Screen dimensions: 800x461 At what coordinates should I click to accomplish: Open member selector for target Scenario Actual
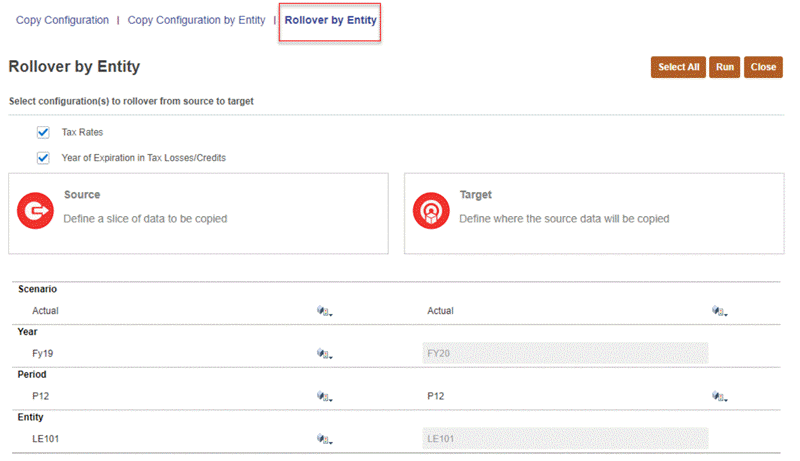[x=720, y=311]
